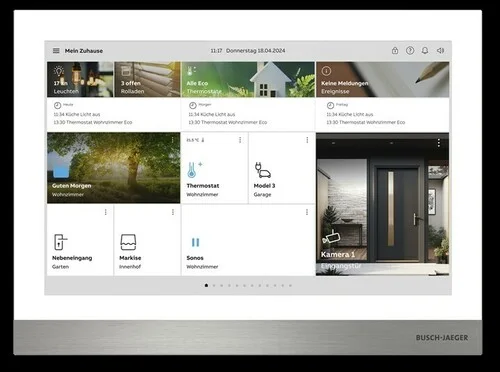
Task: Tap the clock icon beside Heute
Action: click(x=57, y=105)
